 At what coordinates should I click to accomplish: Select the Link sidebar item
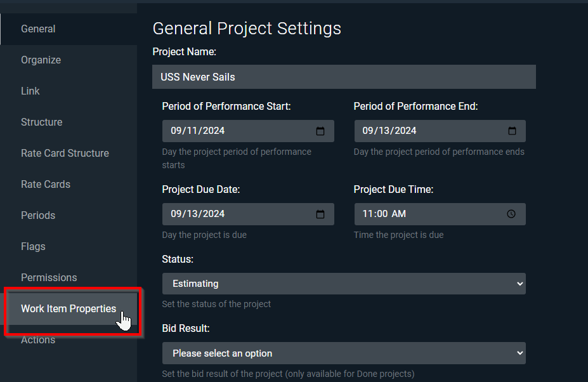point(30,91)
